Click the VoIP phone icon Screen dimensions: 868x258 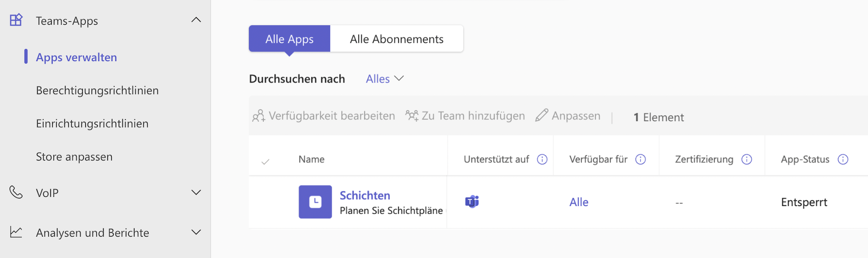[x=16, y=193]
